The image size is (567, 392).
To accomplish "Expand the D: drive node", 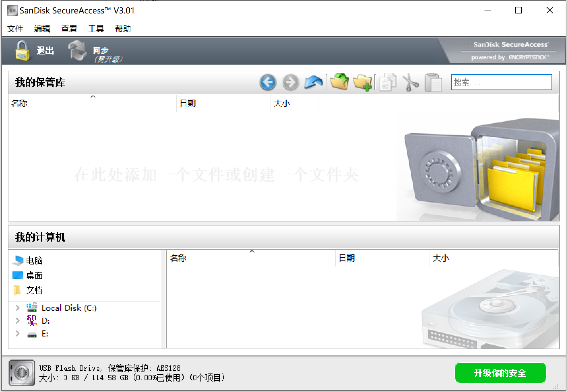I will tap(18, 321).
